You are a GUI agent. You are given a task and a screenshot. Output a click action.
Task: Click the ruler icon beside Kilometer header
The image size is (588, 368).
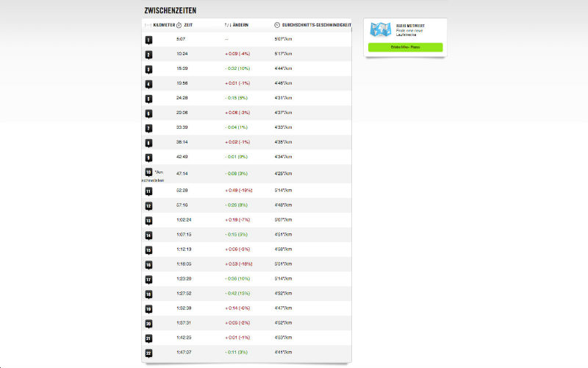click(x=148, y=25)
